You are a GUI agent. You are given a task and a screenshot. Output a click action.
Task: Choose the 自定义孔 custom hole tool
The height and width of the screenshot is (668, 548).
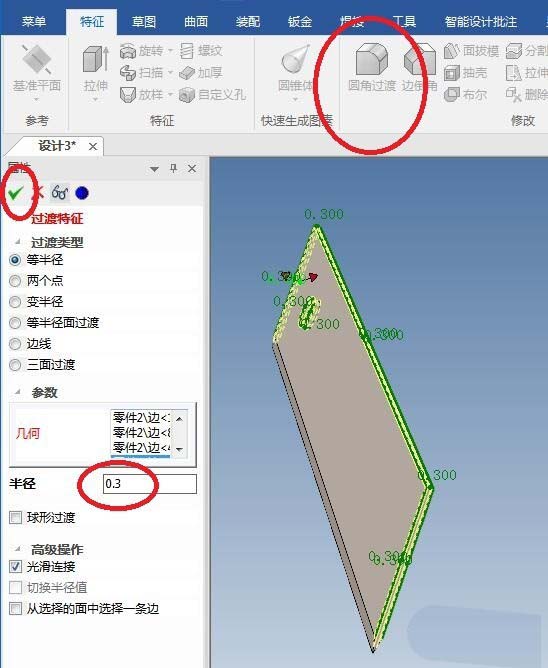tap(212, 95)
